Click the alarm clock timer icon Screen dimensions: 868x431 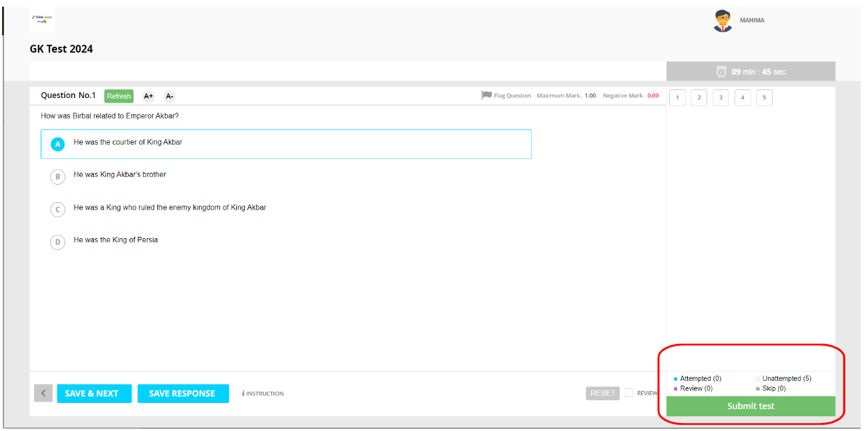click(x=721, y=71)
